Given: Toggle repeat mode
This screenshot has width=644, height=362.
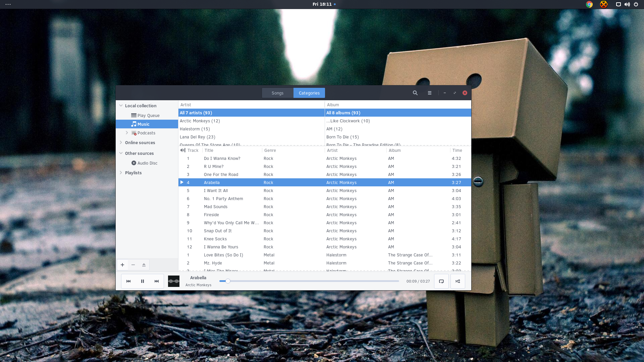Looking at the screenshot, I should pyautogui.click(x=441, y=281).
